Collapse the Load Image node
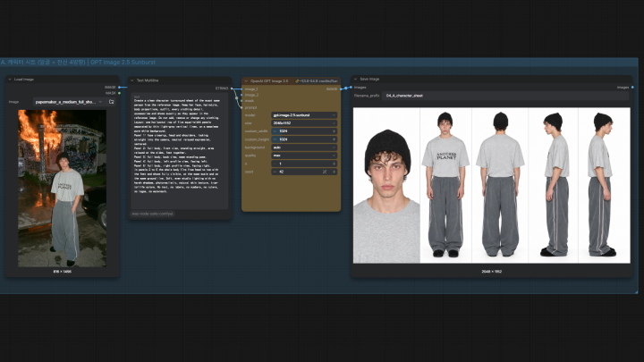644x362 pixels. pyautogui.click(x=10, y=80)
